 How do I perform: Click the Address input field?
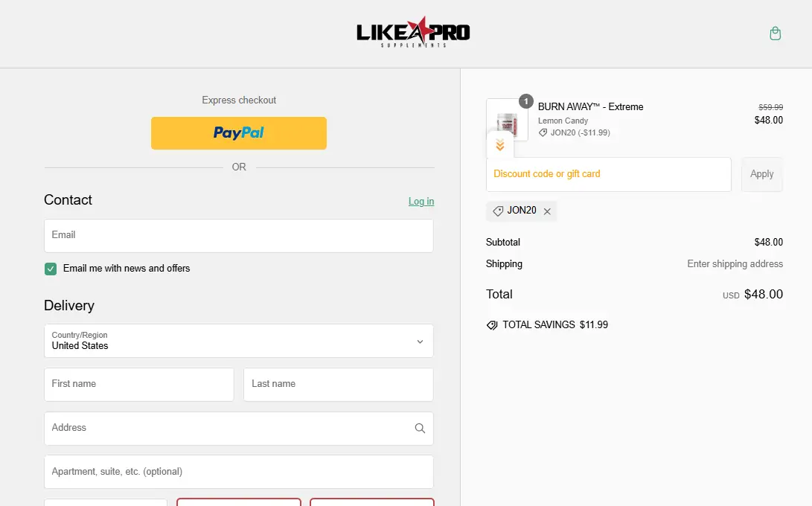click(x=227, y=429)
